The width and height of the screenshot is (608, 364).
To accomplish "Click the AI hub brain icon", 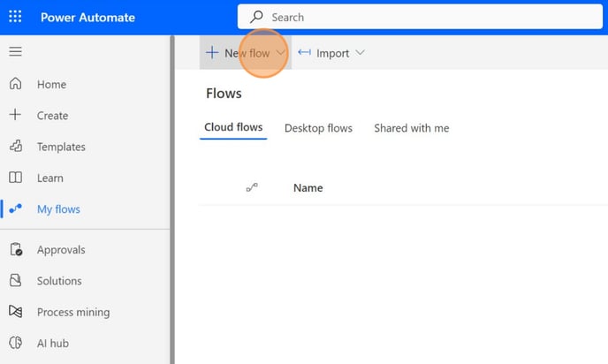I will [x=16, y=343].
